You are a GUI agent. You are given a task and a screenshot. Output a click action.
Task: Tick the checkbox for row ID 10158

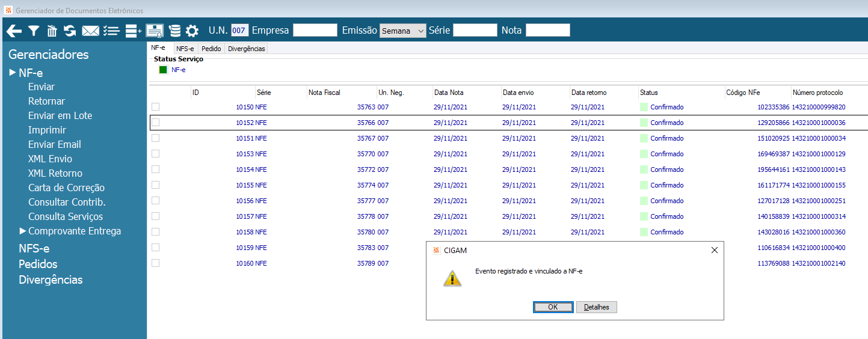coord(155,231)
